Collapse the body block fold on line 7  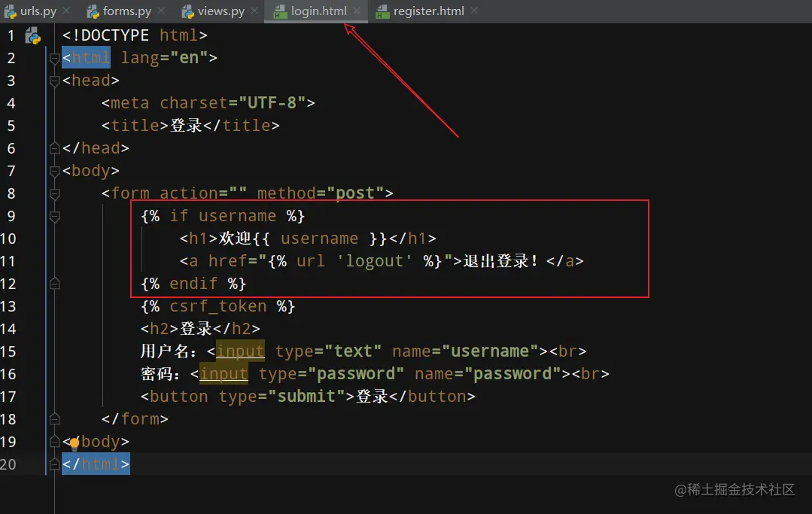point(54,172)
